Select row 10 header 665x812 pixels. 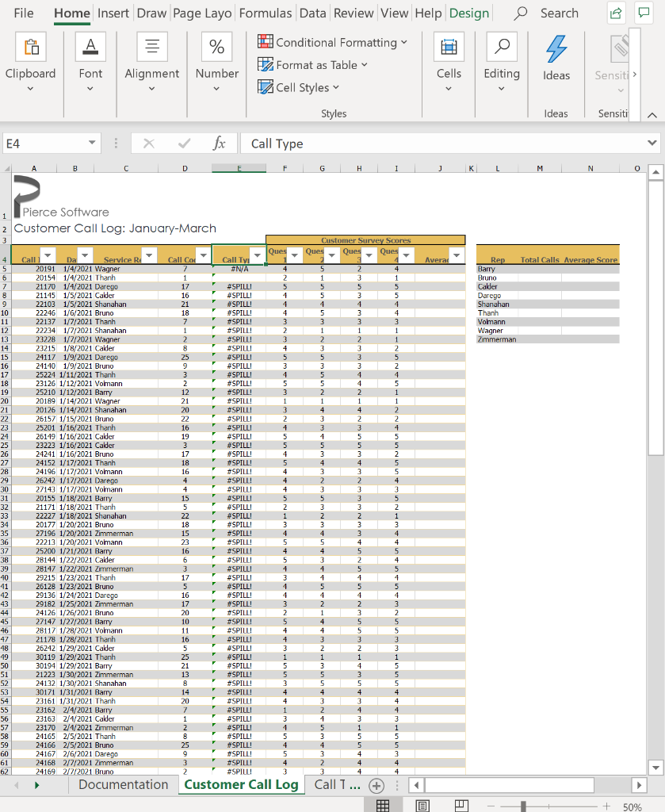6,312
